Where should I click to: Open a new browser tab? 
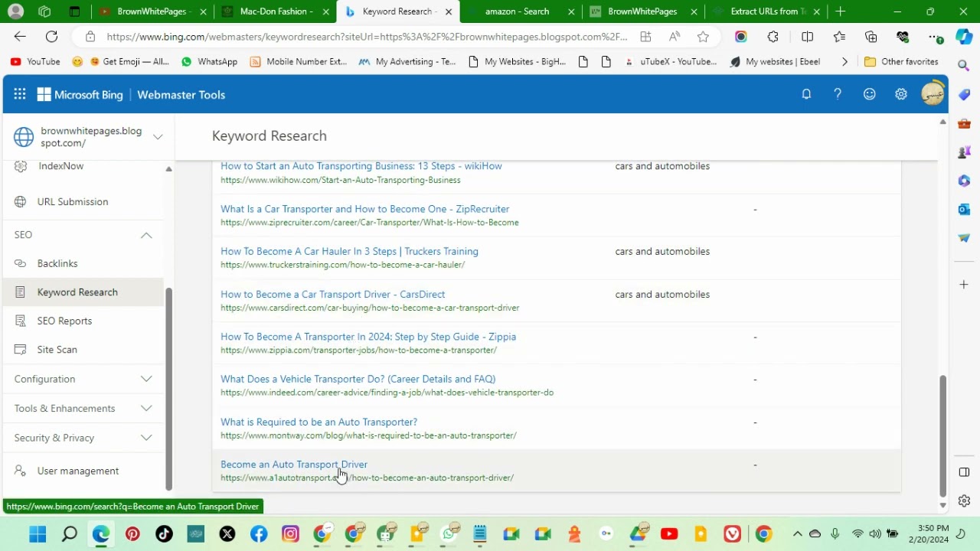tap(841, 11)
